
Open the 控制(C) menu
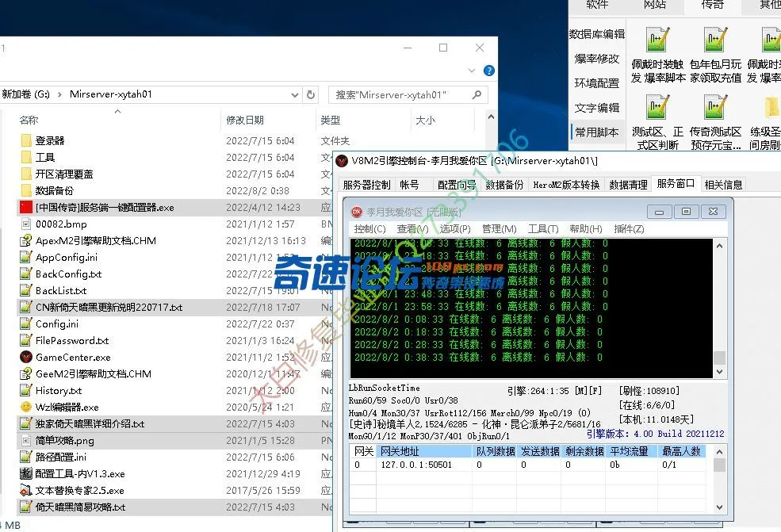point(369,228)
